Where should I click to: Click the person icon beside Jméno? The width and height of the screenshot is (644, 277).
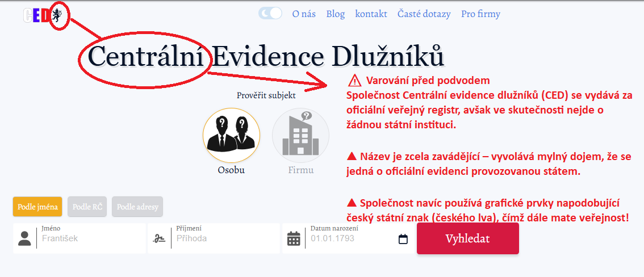pyautogui.click(x=24, y=238)
